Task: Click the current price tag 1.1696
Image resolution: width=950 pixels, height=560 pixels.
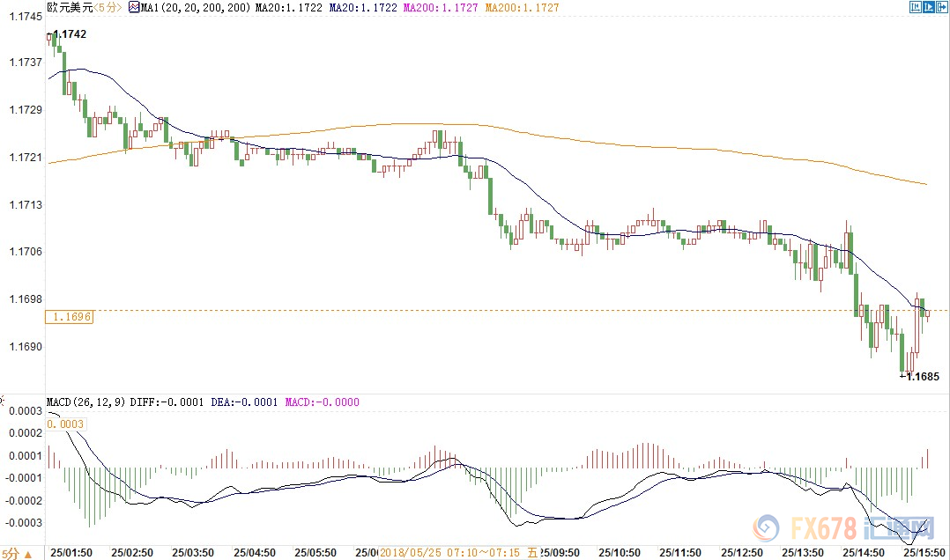Action: click(x=70, y=316)
